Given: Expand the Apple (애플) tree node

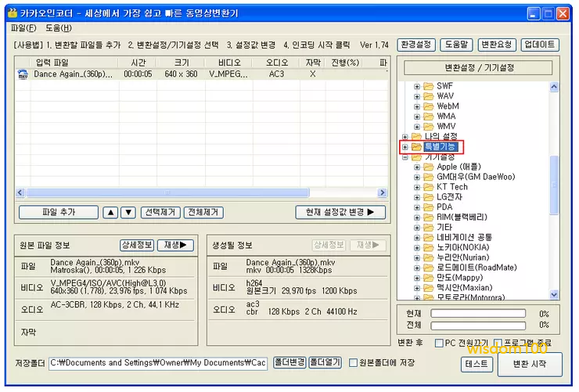Looking at the screenshot, I should tap(417, 167).
